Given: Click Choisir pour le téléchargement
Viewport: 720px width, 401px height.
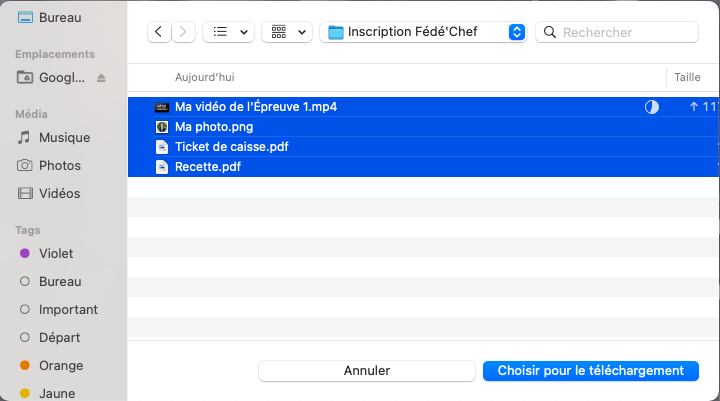Looking at the screenshot, I should coord(591,371).
